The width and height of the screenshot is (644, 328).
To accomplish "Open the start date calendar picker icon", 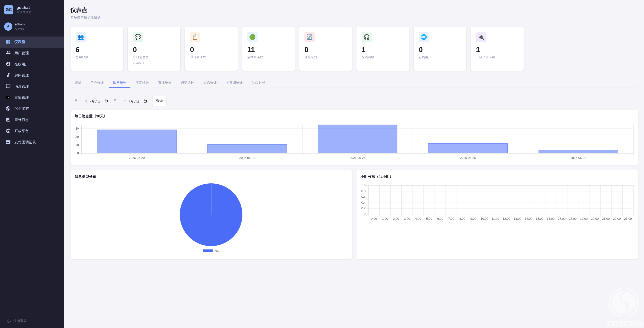I will pyautogui.click(x=106, y=101).
